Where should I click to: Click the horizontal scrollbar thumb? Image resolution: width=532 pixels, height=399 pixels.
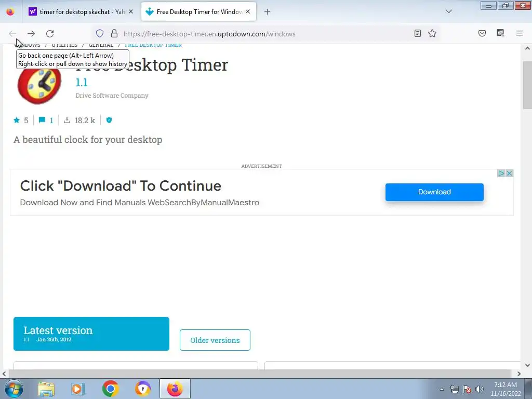click(259, 374)
